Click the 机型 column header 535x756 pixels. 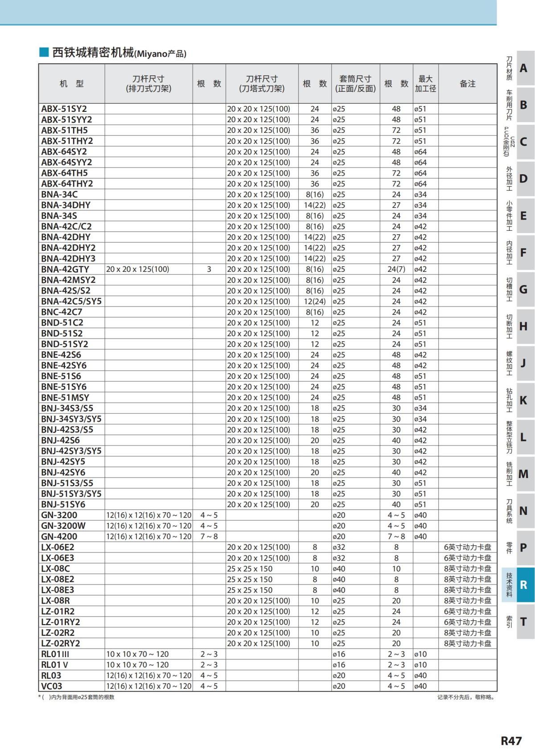click(x=72, y=84)
